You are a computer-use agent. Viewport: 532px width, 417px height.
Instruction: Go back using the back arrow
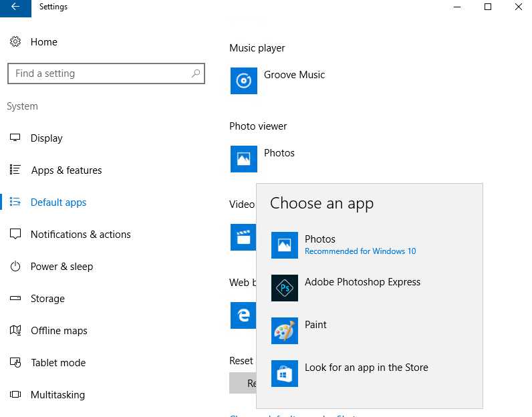15,7
